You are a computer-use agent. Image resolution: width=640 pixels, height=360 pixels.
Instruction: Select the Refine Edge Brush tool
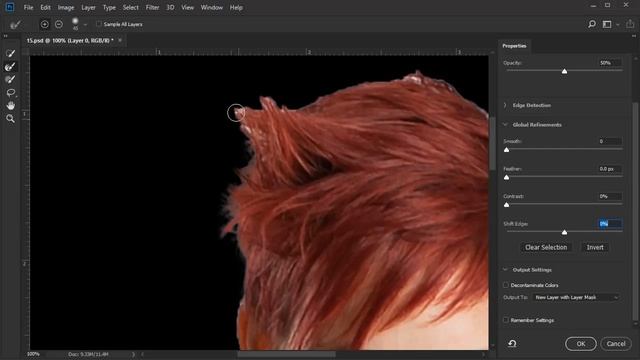11,67
